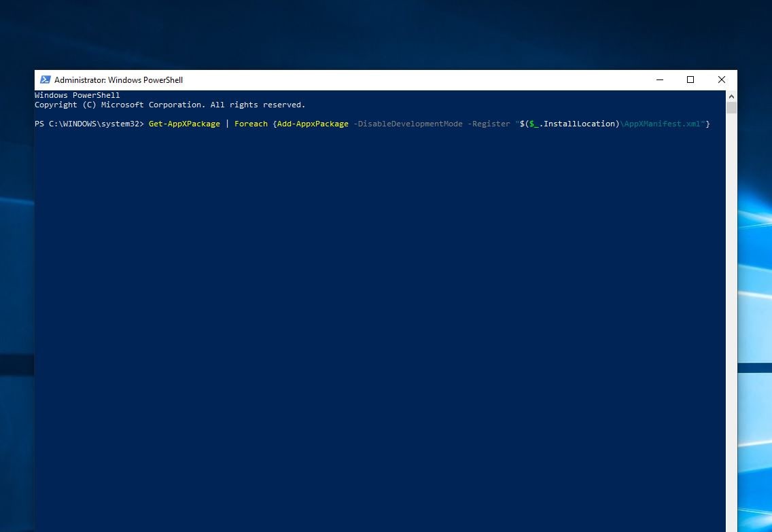Click the PowerShell icon in title bar
The height and width of the screenshot is (532, 772).
tap(46, 80)
